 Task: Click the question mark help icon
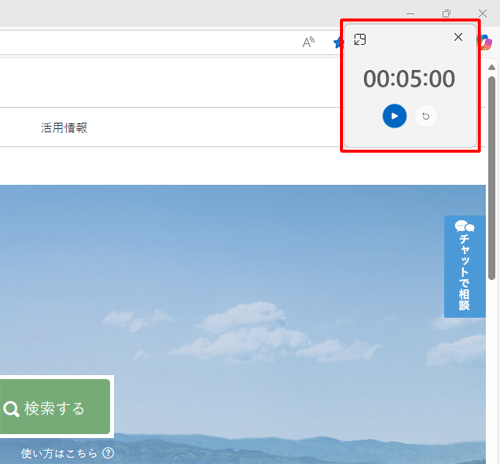(108, 453)
